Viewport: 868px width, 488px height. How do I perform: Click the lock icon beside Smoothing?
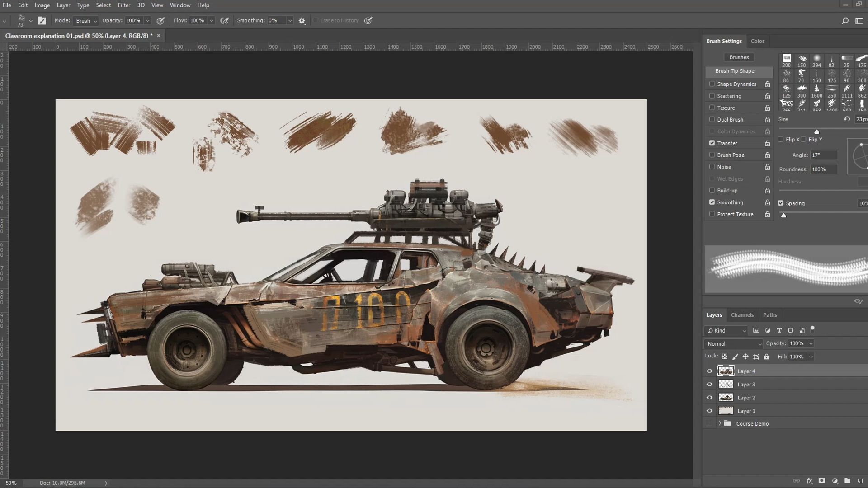click(x=767, y=202)
